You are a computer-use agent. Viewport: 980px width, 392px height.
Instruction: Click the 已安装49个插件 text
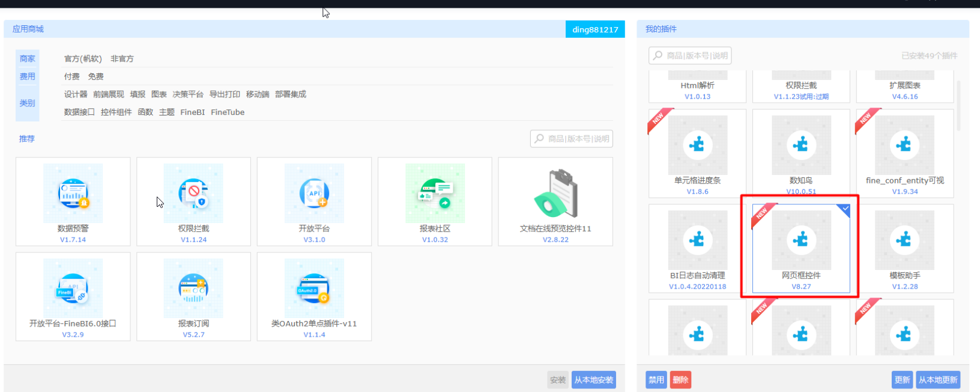coord(930,56)
